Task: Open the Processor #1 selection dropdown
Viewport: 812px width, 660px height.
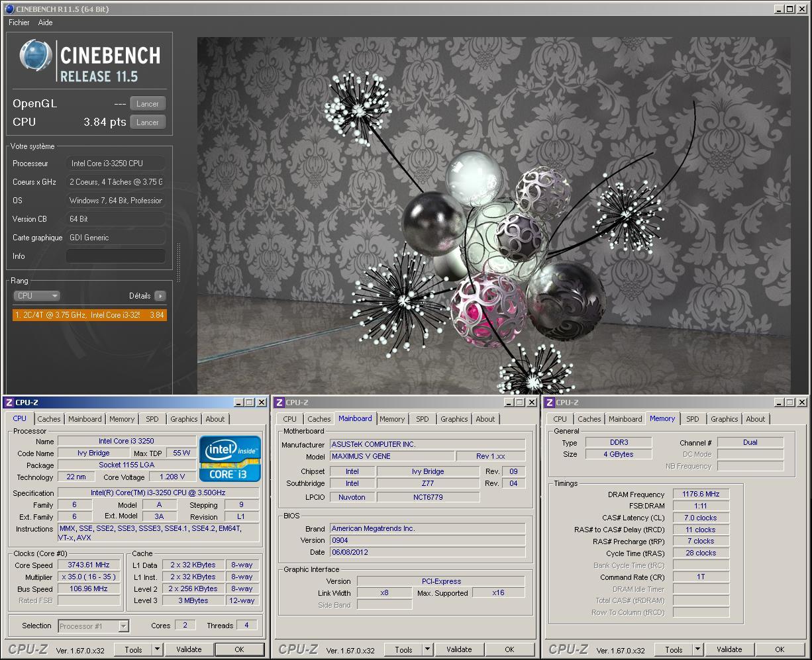Action: pyautogui.click(x=93, y=626)
